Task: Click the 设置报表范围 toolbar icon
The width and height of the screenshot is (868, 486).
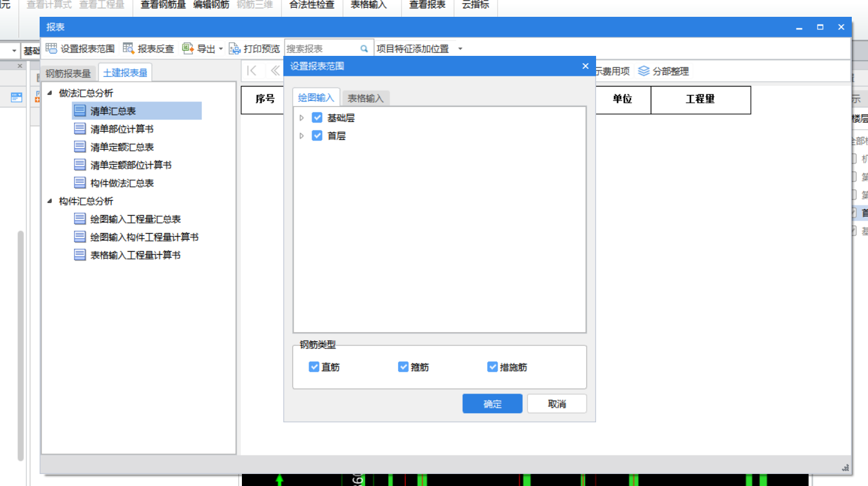Action: 52,49
